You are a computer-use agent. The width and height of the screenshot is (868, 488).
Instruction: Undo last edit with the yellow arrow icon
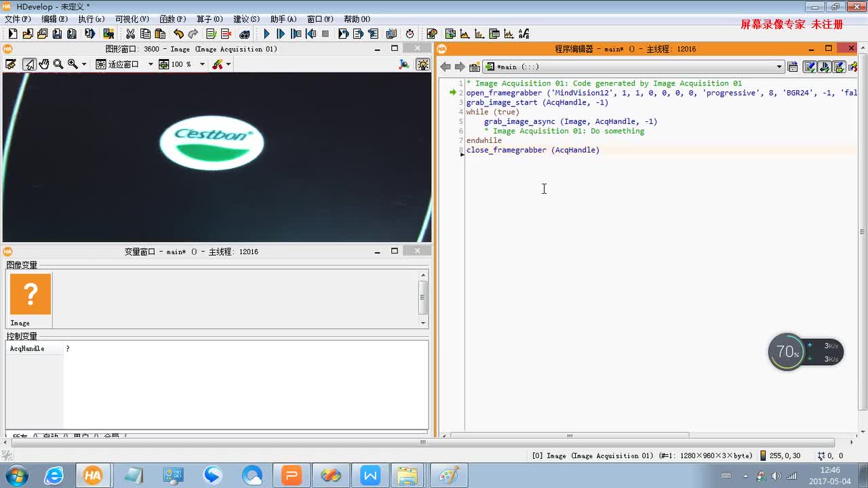[x=178, y=34]
